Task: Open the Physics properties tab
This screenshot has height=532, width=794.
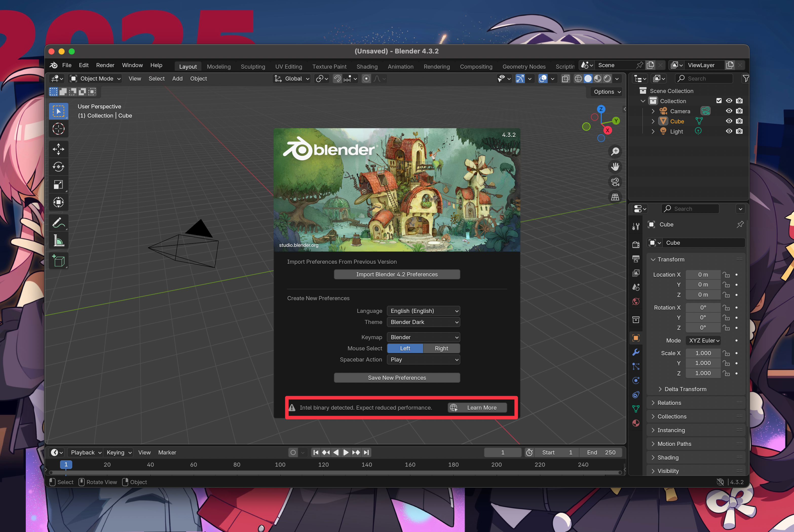Action: (636, 380)
